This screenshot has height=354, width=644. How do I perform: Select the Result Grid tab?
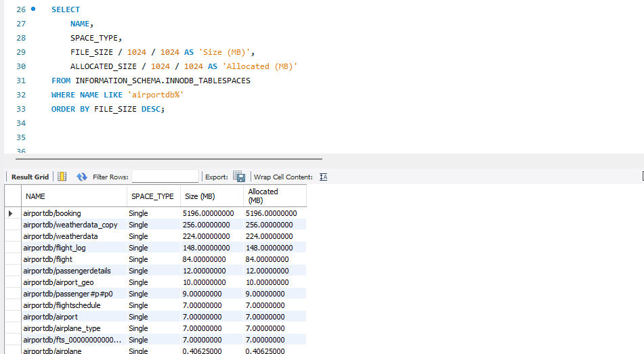click(30, 177)
